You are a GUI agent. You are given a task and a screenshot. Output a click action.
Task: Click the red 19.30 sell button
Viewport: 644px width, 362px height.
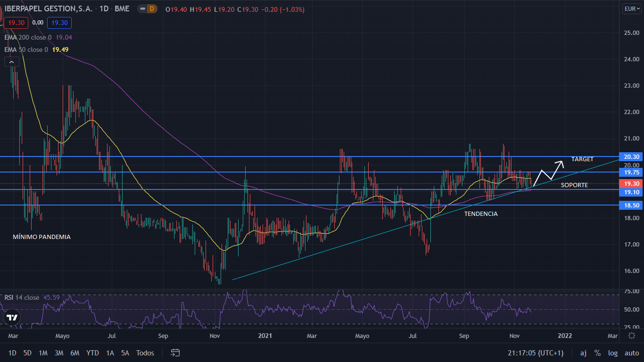[17, 23]
